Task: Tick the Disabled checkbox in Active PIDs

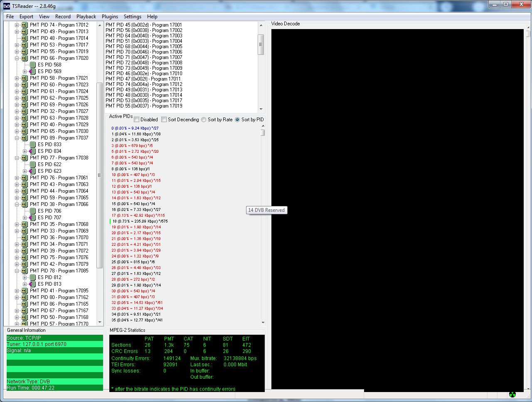Action: (137, 120)
